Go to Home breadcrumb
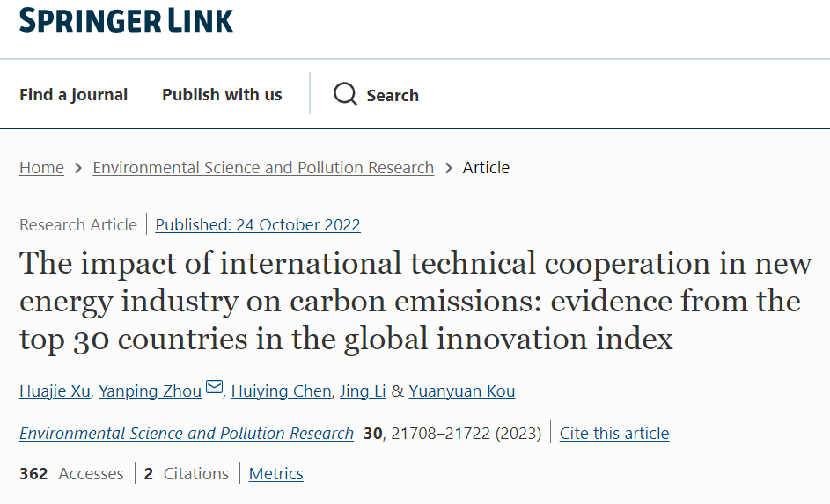 point(41,168)
